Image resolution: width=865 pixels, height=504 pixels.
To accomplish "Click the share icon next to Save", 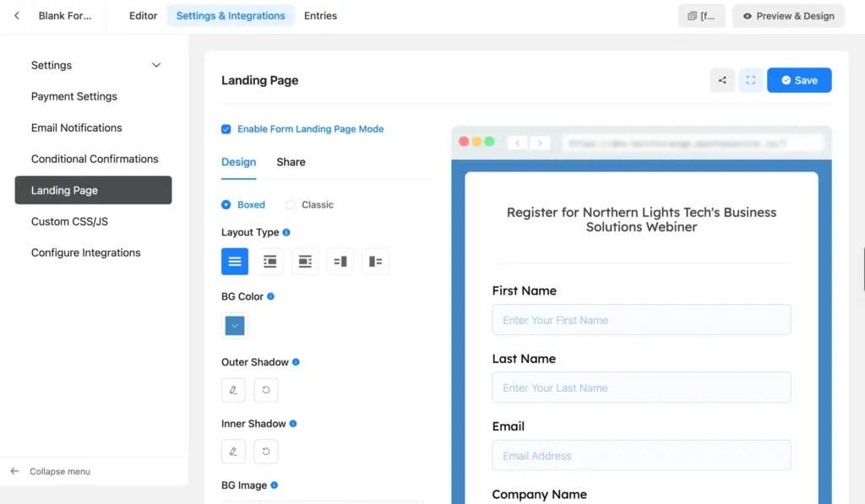I will coord(722,80).
